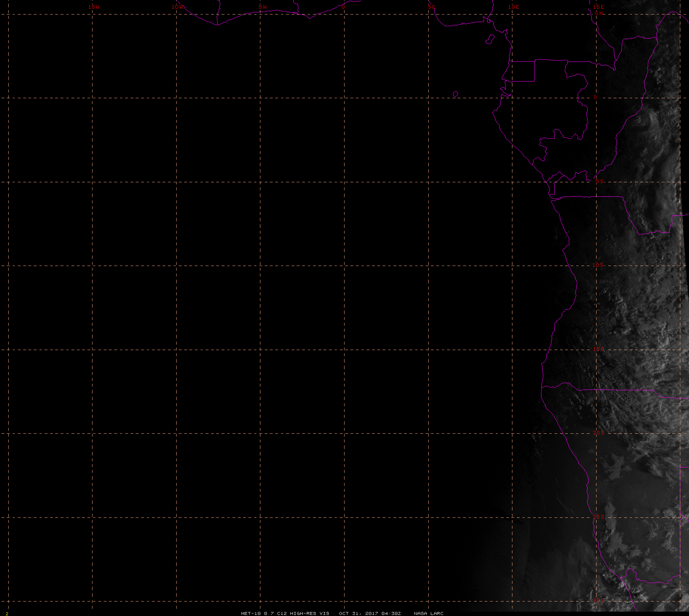Click the 5E longitude label
Screen dimensions: 689x616
432,7
